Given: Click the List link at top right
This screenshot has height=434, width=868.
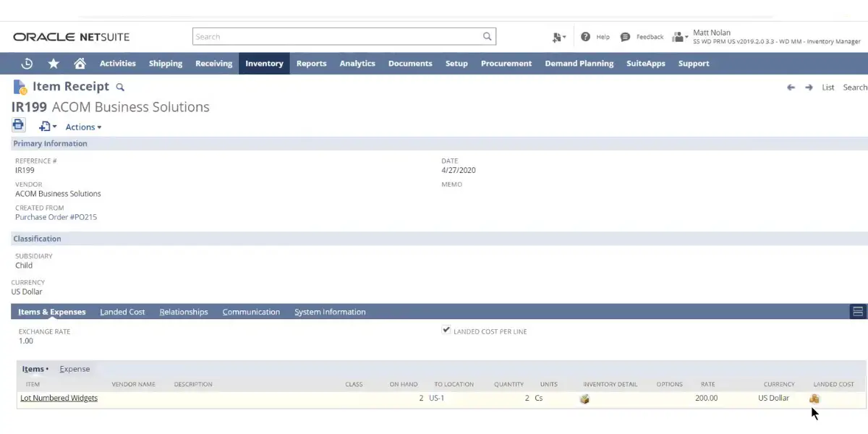Looking at the screenshot, I should point(828,88).
